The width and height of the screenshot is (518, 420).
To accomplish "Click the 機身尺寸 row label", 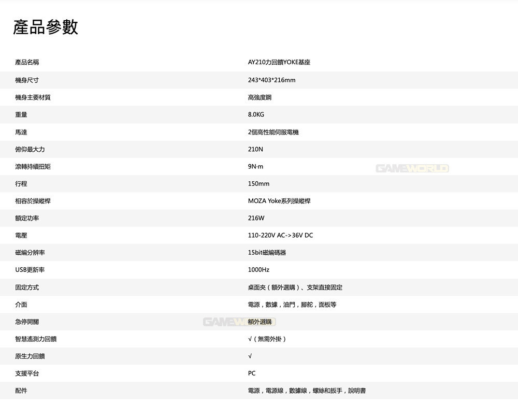I will tap(27, 80).
